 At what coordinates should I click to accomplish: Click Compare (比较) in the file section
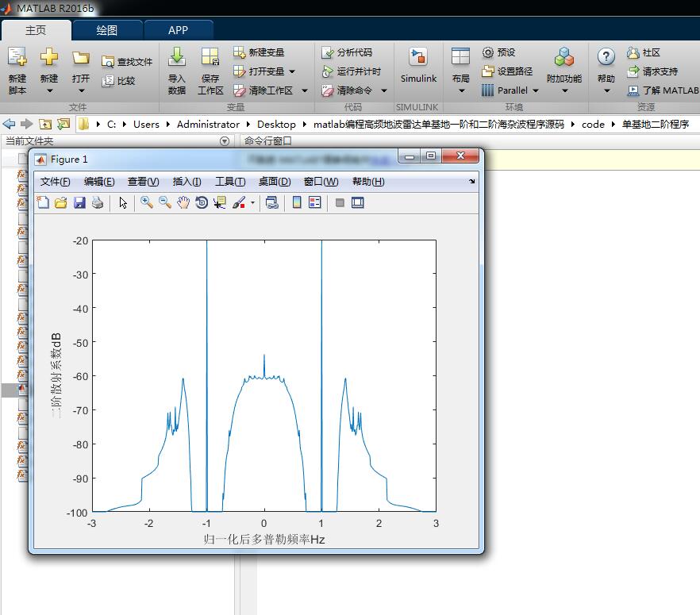(x=119, y=81)
